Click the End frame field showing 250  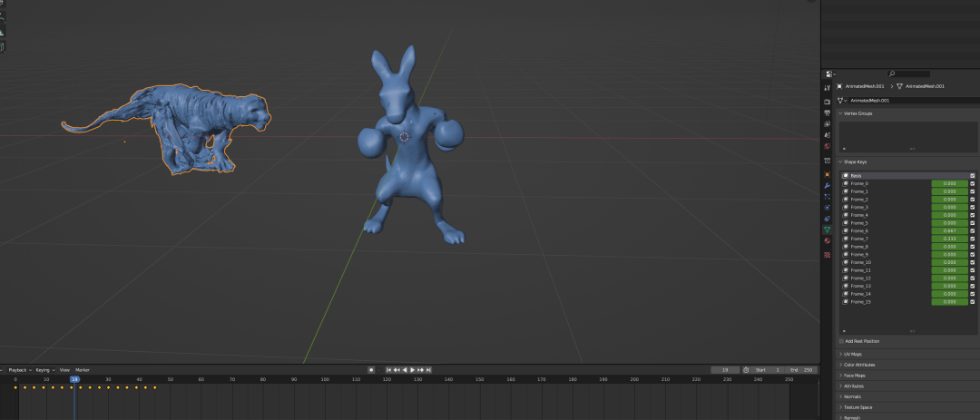pyautogui.click(x=801, y=370)
